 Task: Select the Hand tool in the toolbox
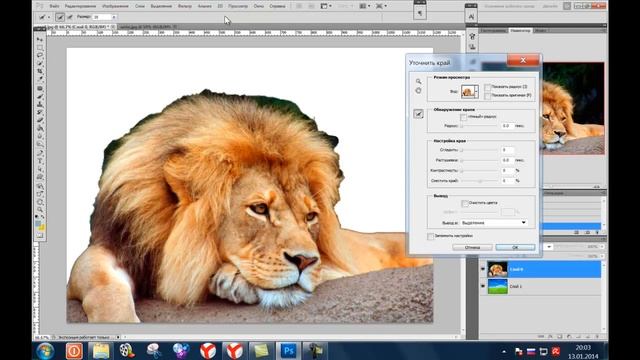40,202
